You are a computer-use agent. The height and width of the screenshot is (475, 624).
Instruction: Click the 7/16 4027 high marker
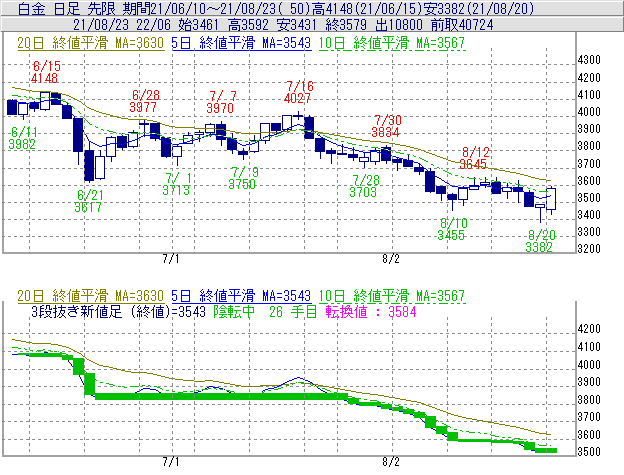point(298,92)
